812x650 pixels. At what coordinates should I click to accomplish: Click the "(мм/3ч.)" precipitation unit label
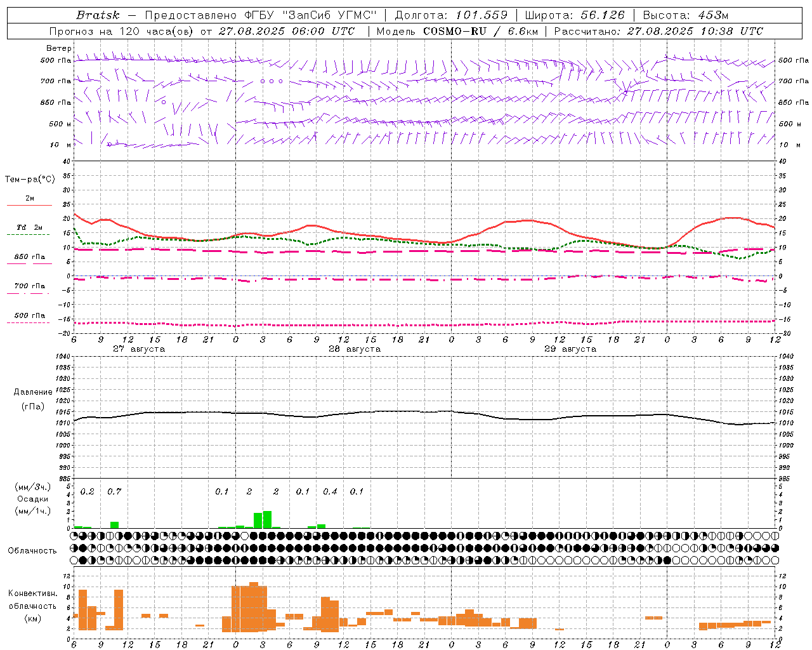[33, 487]
